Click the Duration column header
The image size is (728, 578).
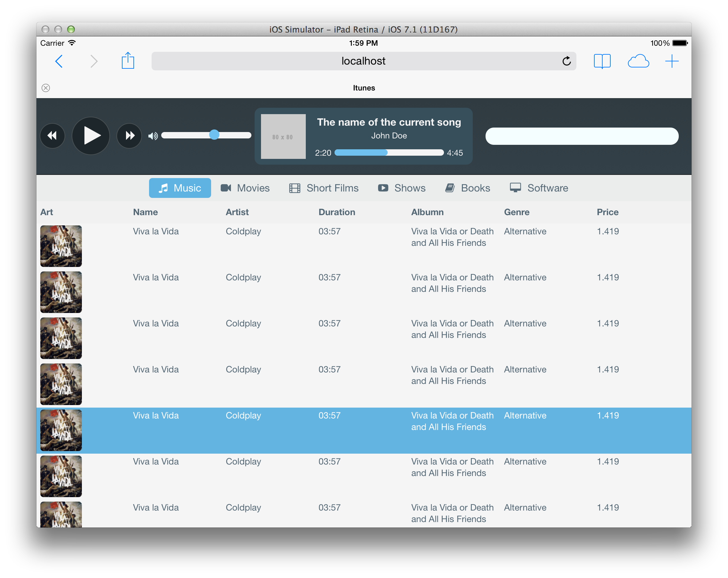point(336,212)
